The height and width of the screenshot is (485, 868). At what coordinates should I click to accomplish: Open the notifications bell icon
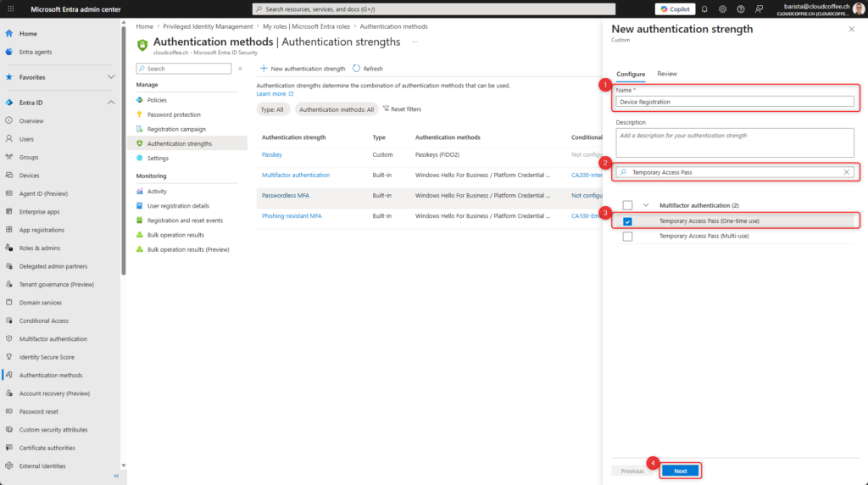pos(704,8)
